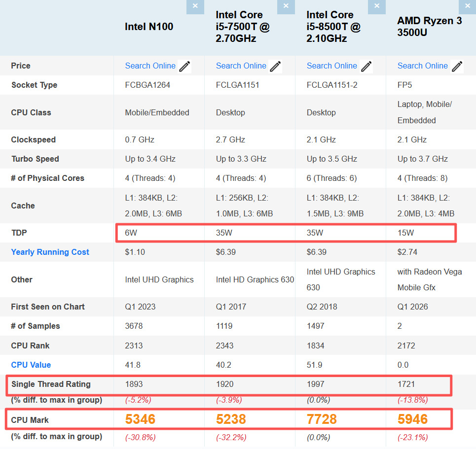Screen dimensions: 476x449
Task: Click the # of Physical Cores row label
Action: (x=48, y=178)
